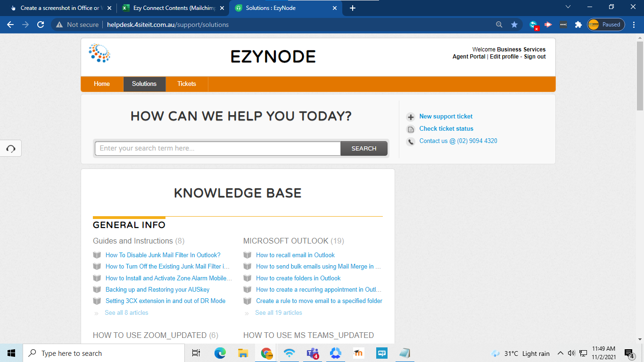This screenshot has height=362, width=644.
Task: Close the Solutions : EzyNode tab
Action: tap(335, 8)
